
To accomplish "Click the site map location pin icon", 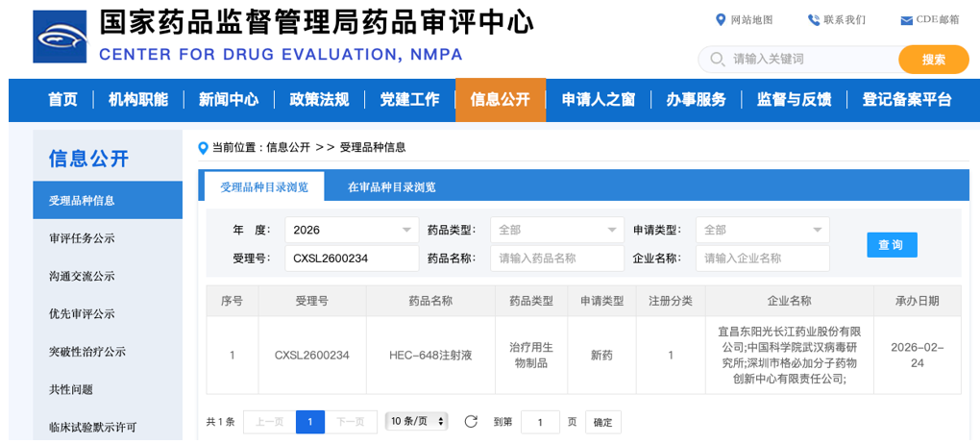I will (721, 20).
